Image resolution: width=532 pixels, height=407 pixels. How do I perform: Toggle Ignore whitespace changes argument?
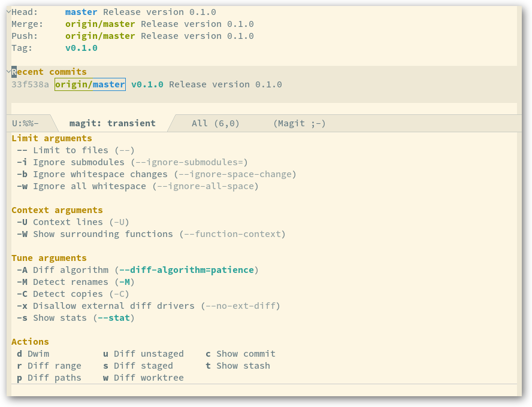coord(156,174)
